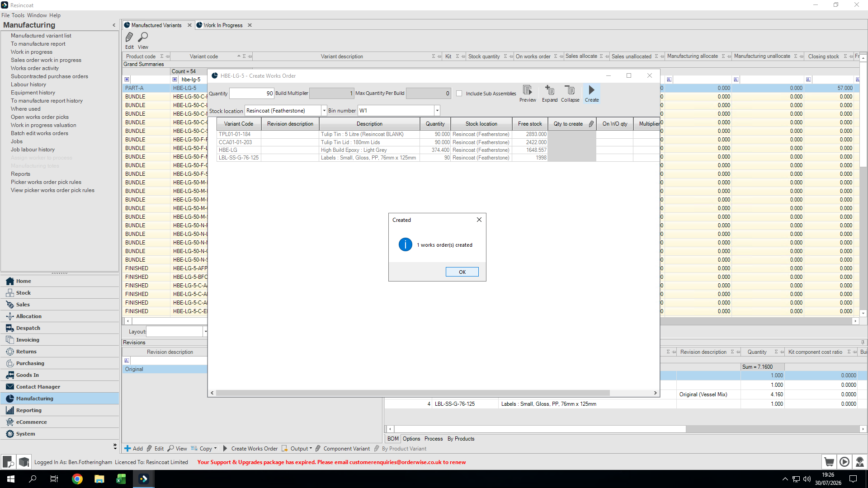Go to Goods In module
The height and width of the screenshot is (488, 868).
coord(60,375)
